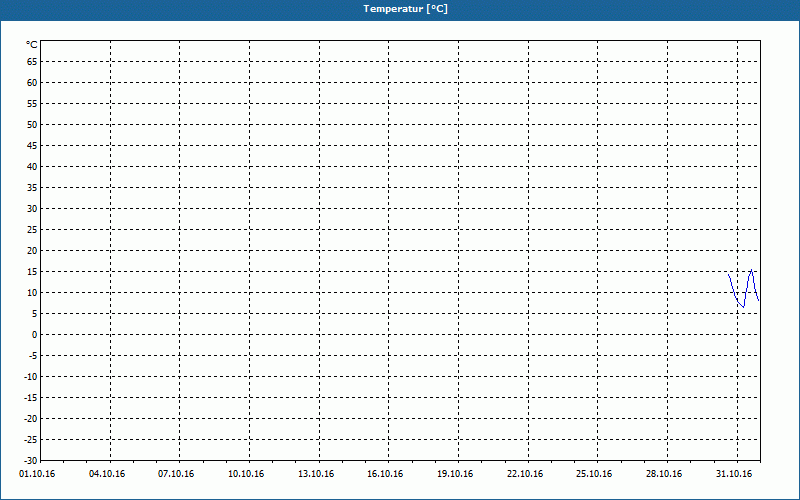This screenshot has width=800, height=500.
Task: Click the 35 temperature axis label
Action: pyautogui.click(x=32, y=188)
